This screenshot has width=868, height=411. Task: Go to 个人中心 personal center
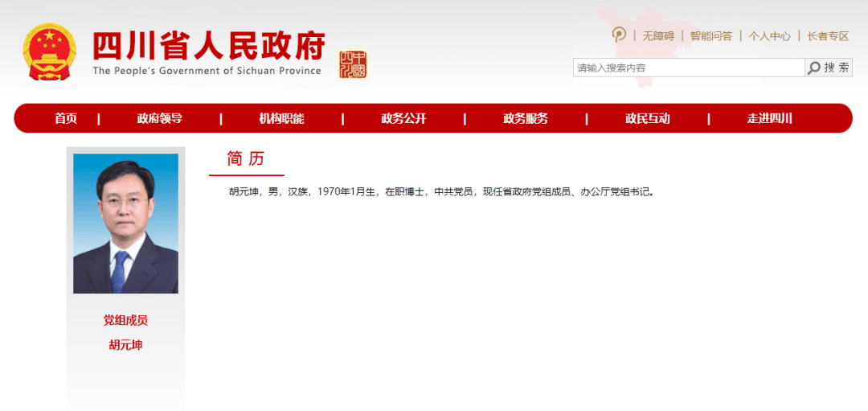769,36
